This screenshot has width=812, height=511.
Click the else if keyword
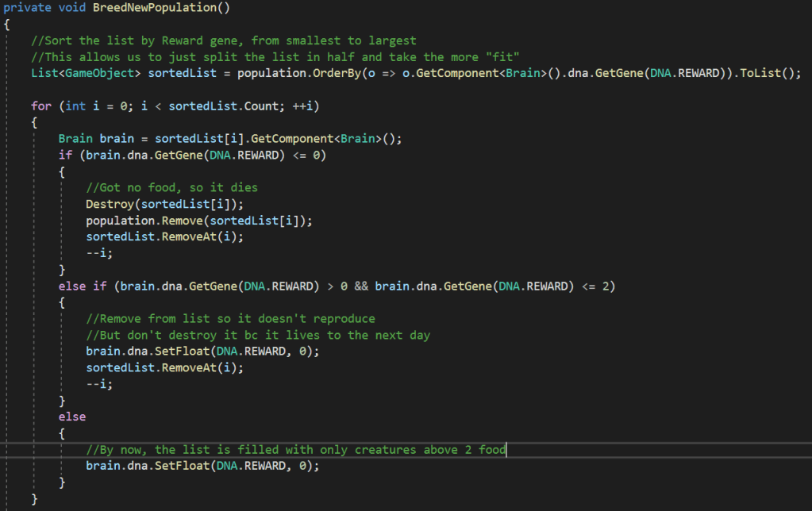(83, 286)
